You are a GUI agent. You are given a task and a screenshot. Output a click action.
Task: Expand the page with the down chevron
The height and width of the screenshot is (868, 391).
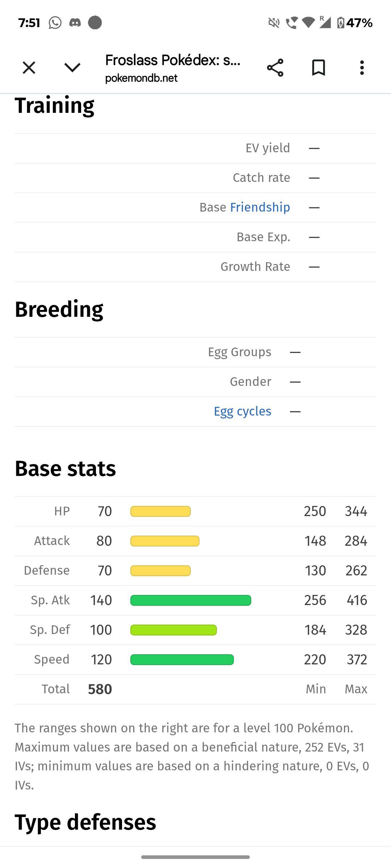[72, 67]
